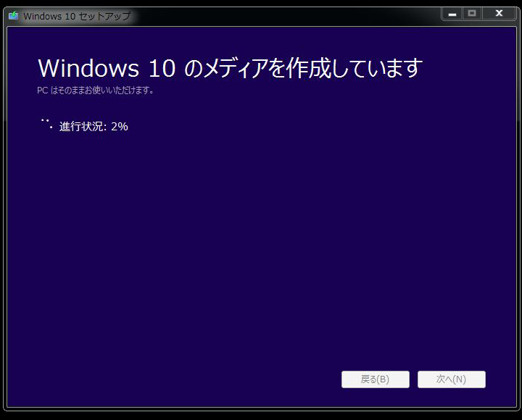522x420 pixels.
Task: Maximize the Windows 10 setup window
Action: point(472,14)
